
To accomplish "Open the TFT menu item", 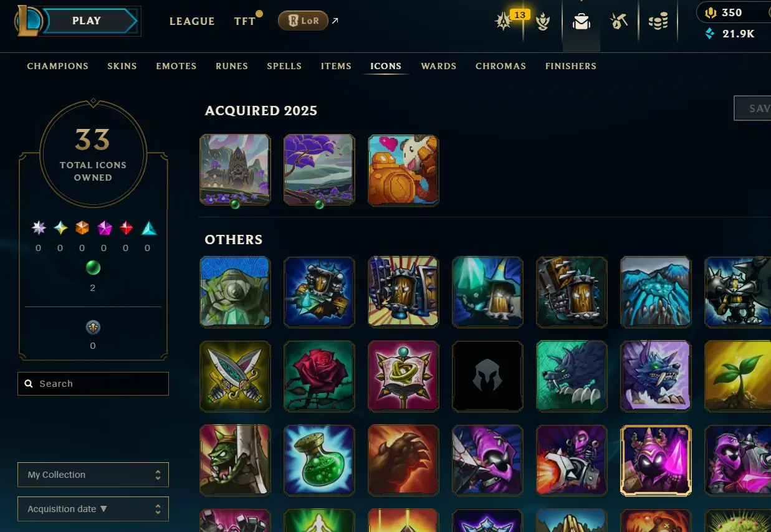I will (x=245, y=21).
